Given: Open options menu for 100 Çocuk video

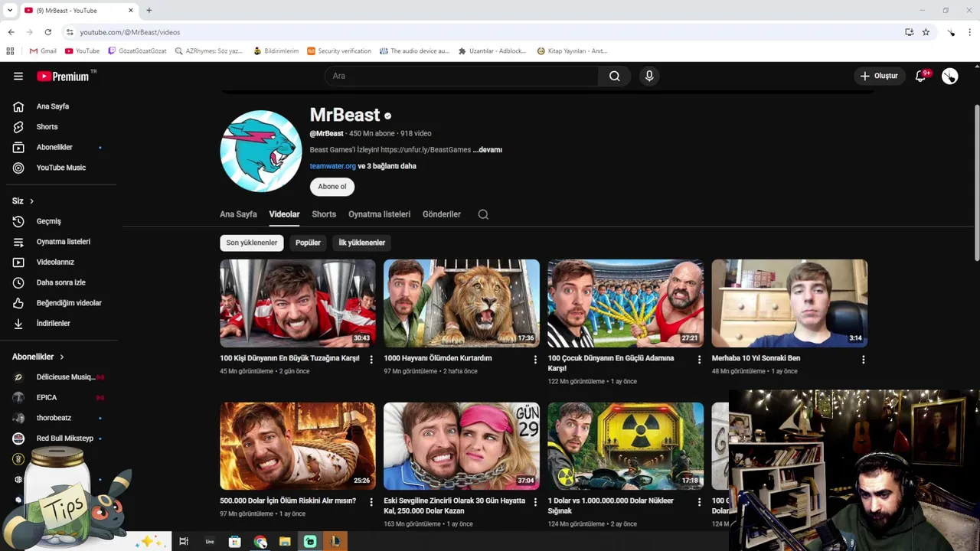Looking at the screenshot, I should 699,359.
